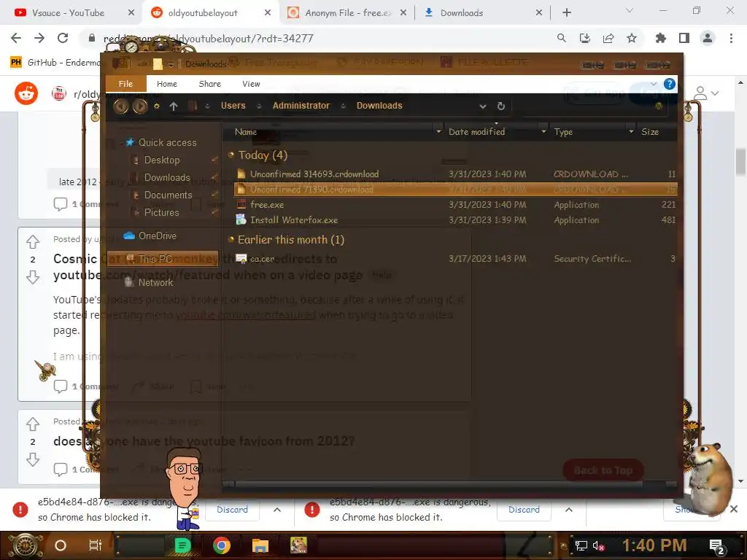This screenshot has height=560, width=747.
Task: Open Share ribbon tab in Explorer
Action: [209, 84]
